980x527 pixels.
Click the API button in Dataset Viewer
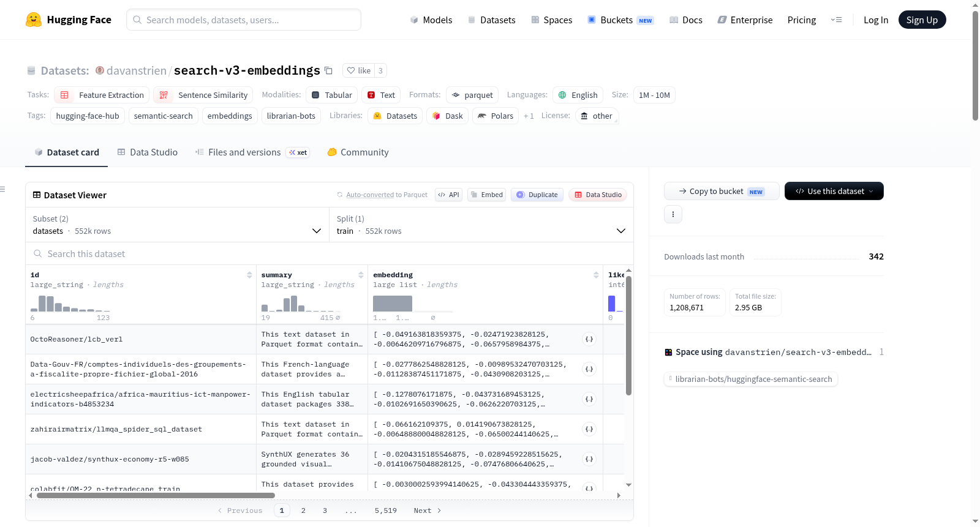click(x=448, y=195)
